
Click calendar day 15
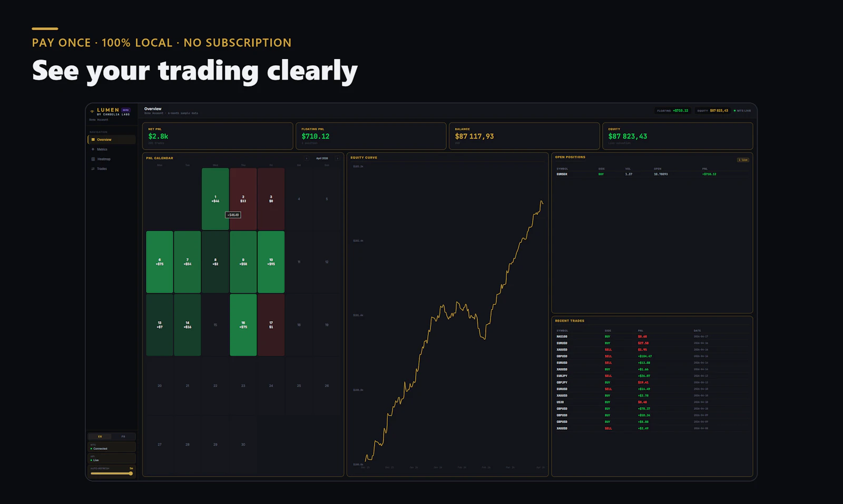215,325
